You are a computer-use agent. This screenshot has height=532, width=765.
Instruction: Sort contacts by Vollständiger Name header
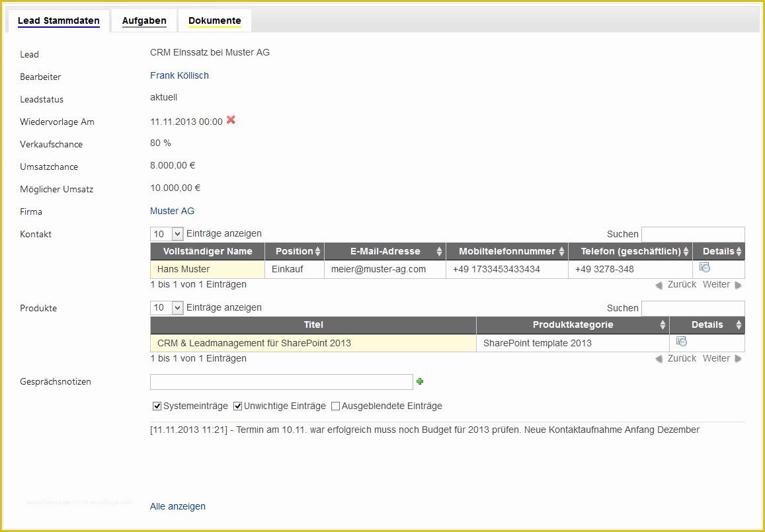pos(208,252)
